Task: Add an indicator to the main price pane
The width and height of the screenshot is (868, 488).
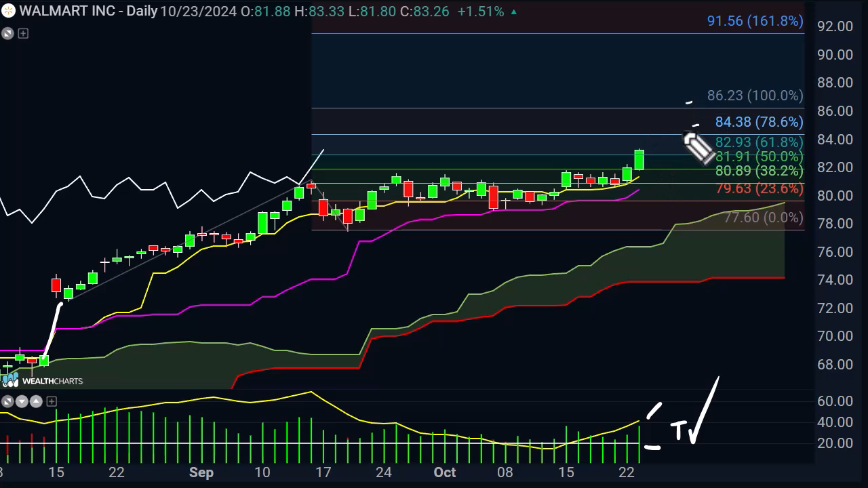Action: 23,33
